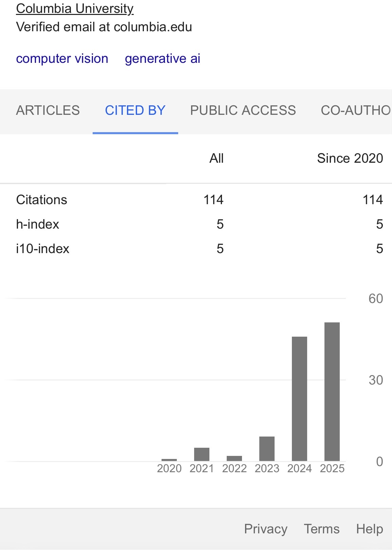Open the Columbia University affiliation link
Image resolution: width=392 pixels, height=550 pixels.
[75, 8]
